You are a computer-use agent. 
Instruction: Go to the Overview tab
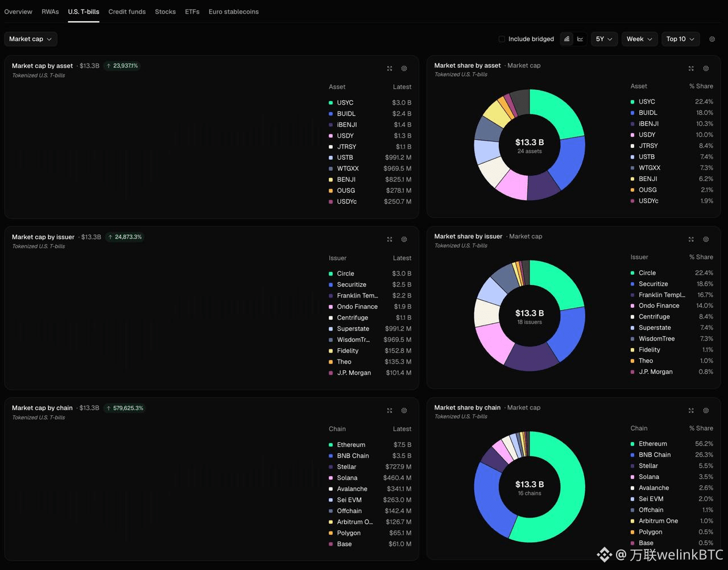18,11
